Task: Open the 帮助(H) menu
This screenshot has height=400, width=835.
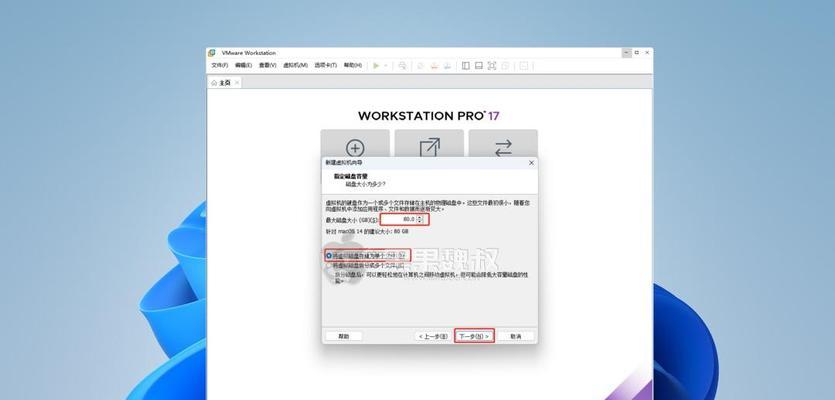Action: click(x=353, y=66)
